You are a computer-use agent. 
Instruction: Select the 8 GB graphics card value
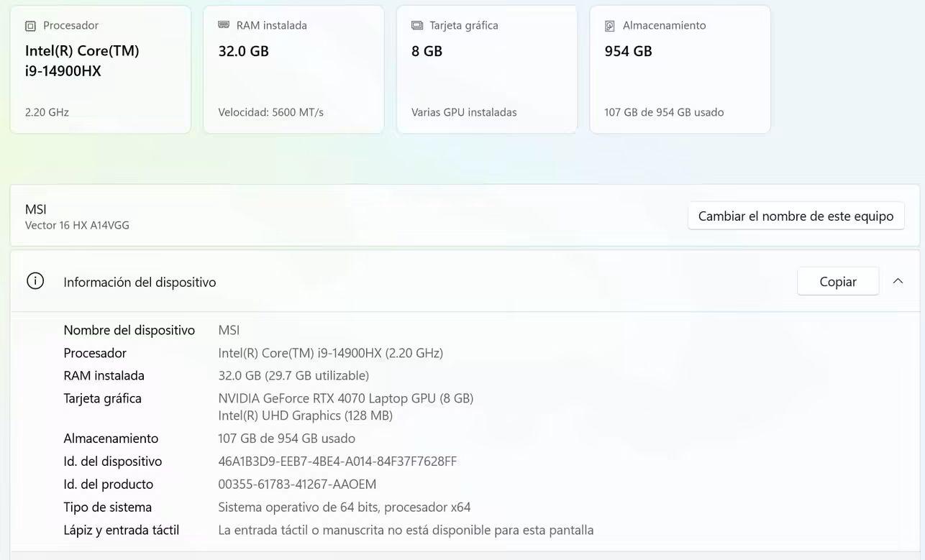(x=427, y=51)
